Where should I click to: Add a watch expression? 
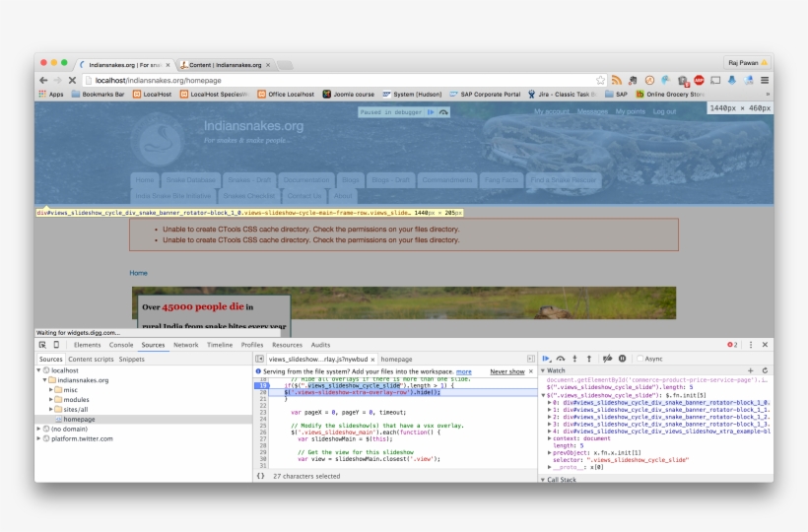coord(750,370)
